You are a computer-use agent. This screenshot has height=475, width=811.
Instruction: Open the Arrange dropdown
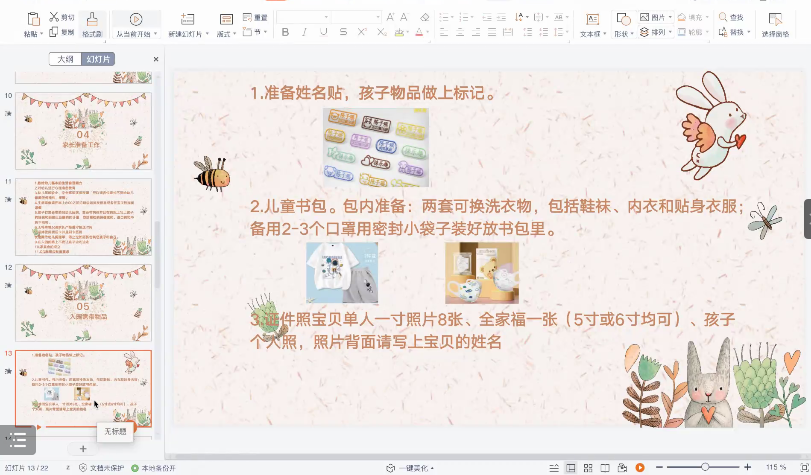656,32
